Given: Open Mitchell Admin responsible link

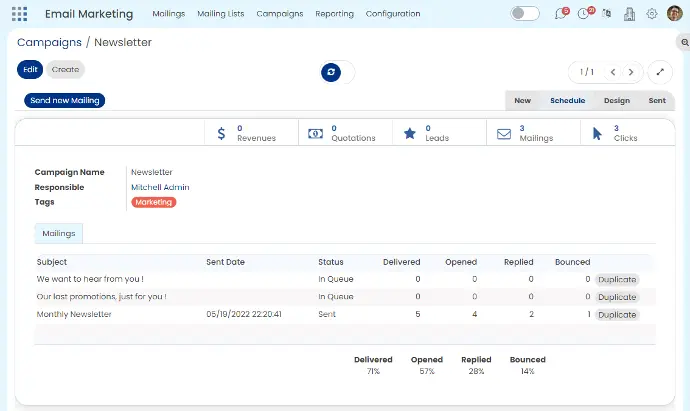Looking at the screenshot, I should pyautogui.click(x=160, y=187).
